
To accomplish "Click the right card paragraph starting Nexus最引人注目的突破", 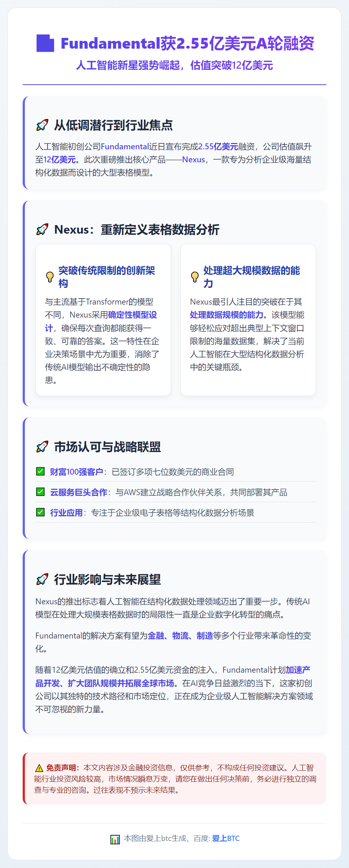I will point(248,335).
